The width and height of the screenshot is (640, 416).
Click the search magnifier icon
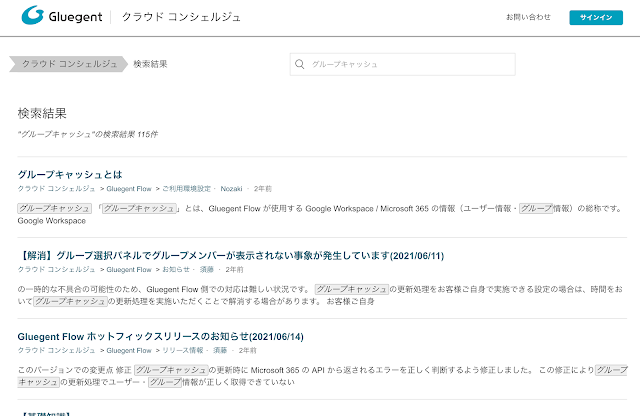(300, 64)
